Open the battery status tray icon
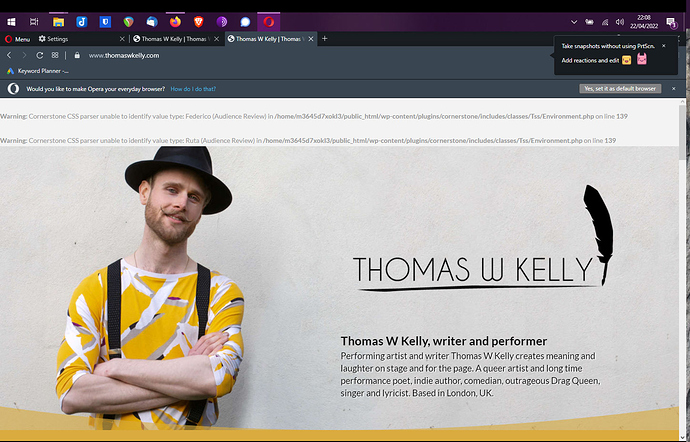This screenshot has height=442, width=690. pyautogui.click(x=589, y=22)
